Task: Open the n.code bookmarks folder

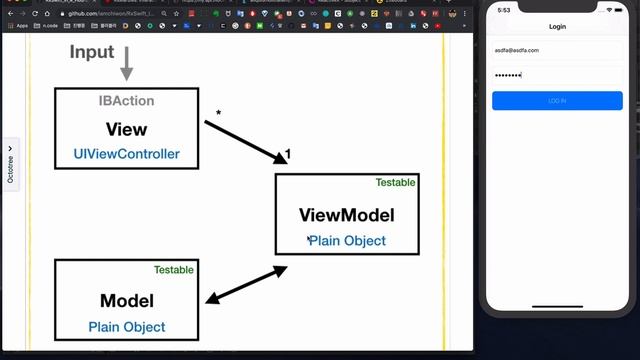Action: (46, 26)
